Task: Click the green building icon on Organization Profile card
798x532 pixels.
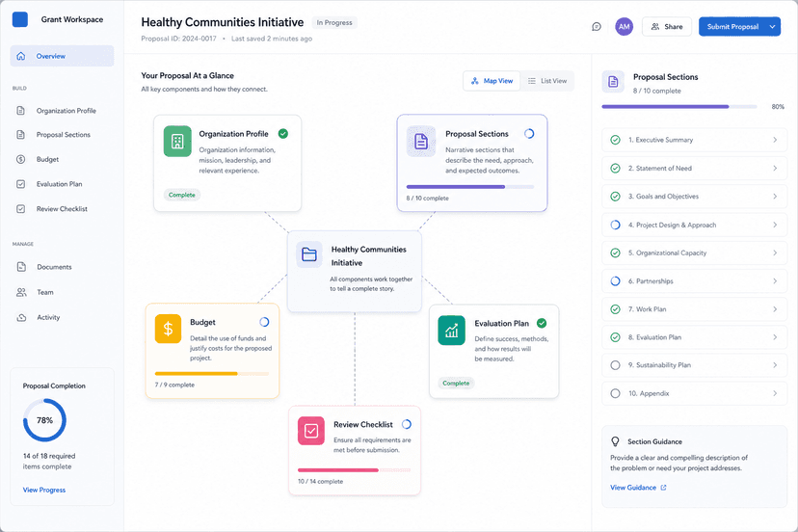Action: click(177, 141)
